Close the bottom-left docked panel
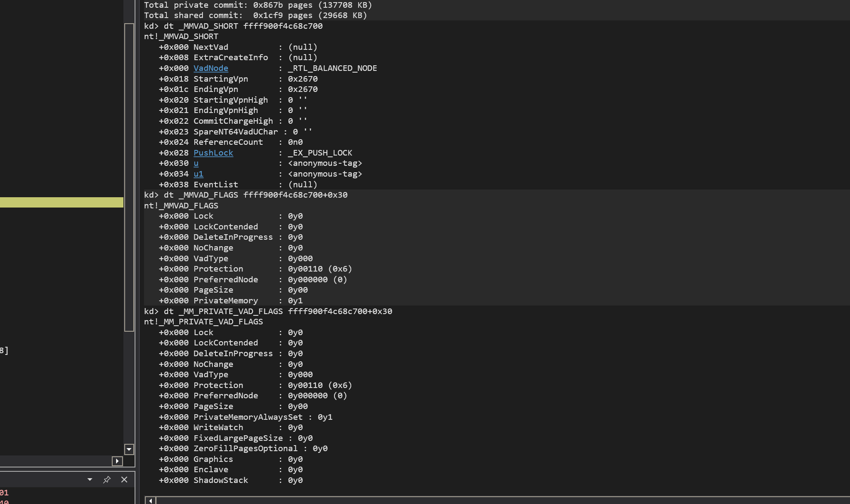Viewport: 850px width, 504px height. (x=124, y=480)
